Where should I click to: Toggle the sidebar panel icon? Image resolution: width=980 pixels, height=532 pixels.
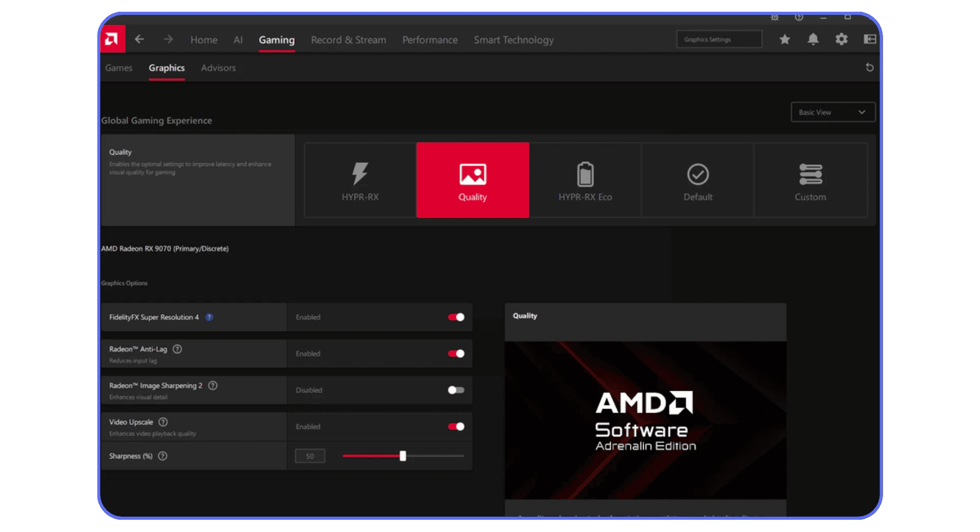click(x=870, y=39)
